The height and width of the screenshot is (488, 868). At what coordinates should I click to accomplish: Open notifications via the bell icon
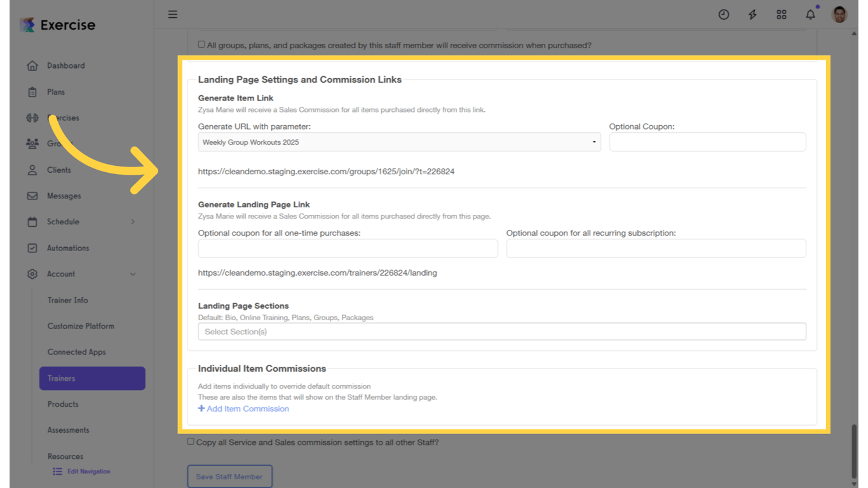pos(810,14)
